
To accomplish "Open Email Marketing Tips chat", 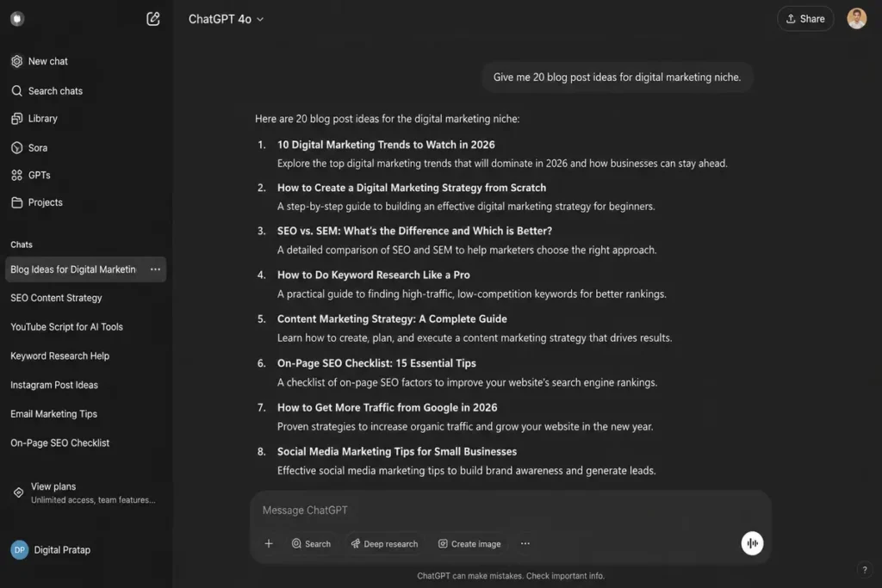I will pos(53,414).
